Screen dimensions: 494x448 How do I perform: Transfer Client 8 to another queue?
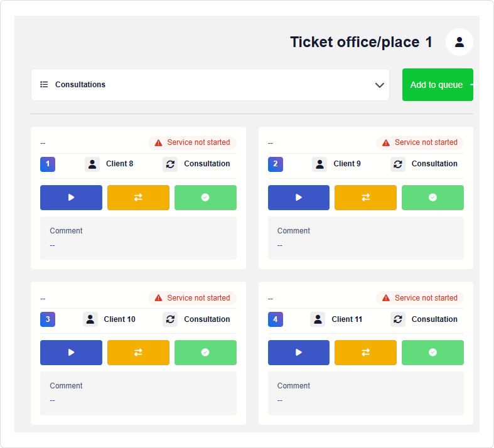point(138,198)
